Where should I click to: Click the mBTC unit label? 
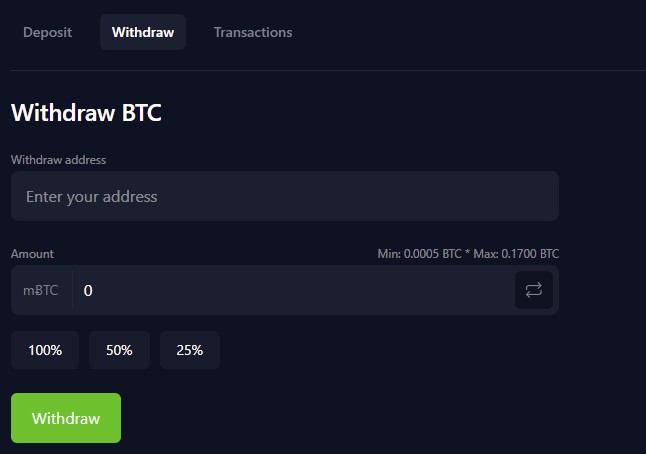(x=41, y=290)
